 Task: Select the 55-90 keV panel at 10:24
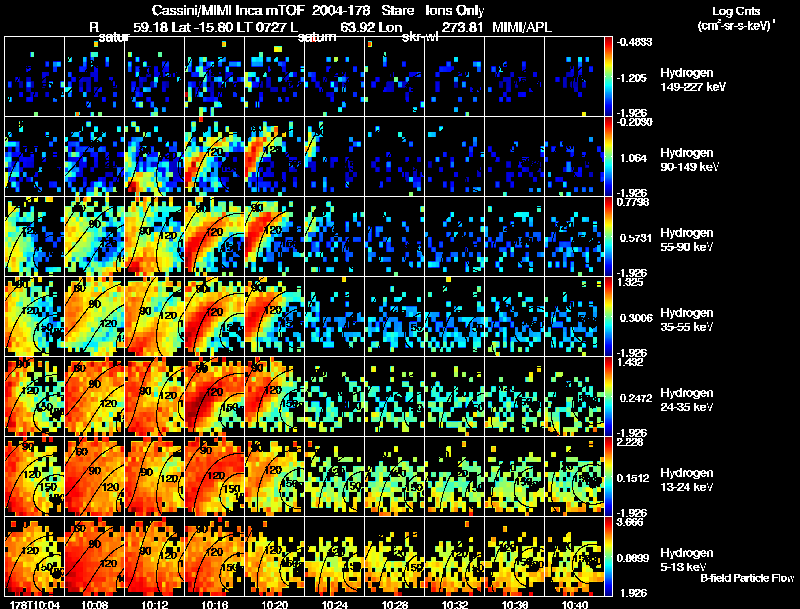pyautogui.click(x=335, y=237)
